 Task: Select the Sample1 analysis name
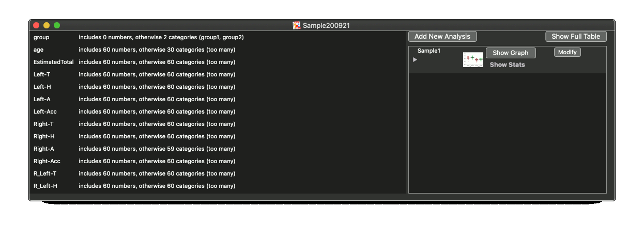[x=429, y=51]
